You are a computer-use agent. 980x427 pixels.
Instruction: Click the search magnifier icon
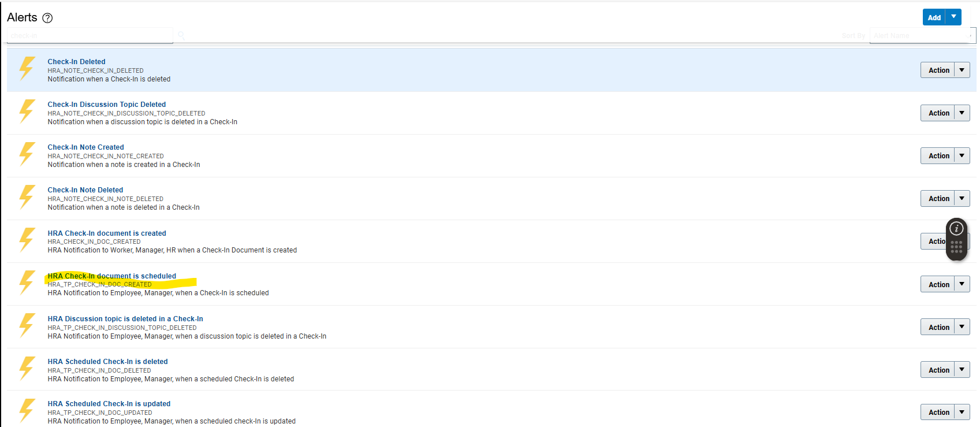[x=181, y=36]
